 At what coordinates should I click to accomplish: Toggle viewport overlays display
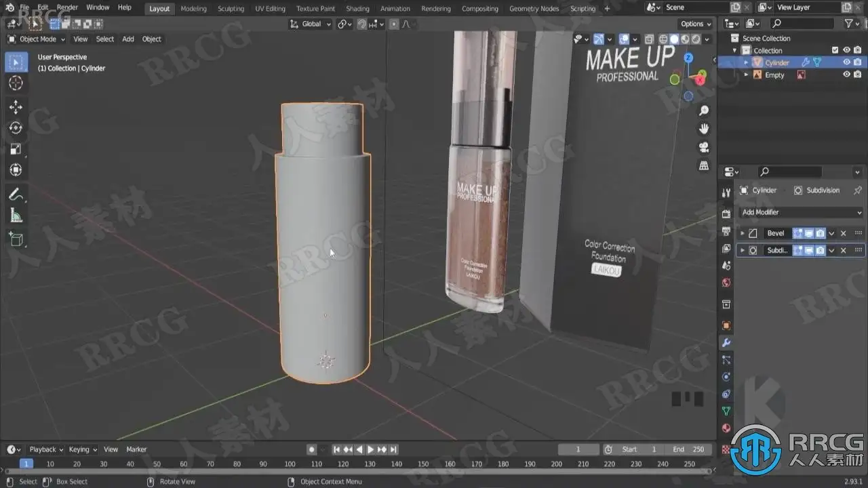624,39
